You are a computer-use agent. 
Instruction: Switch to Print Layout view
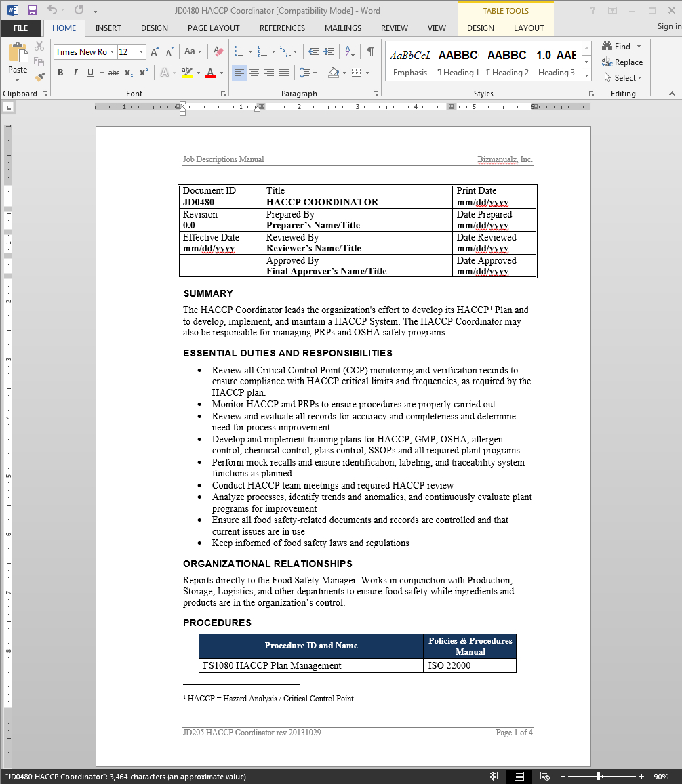(519, 777)
